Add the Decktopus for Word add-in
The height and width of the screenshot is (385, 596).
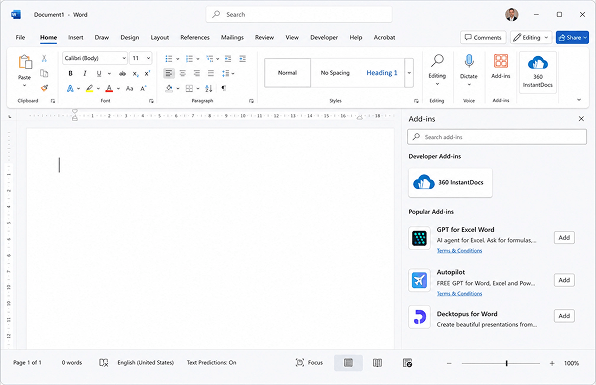point(564,316)
